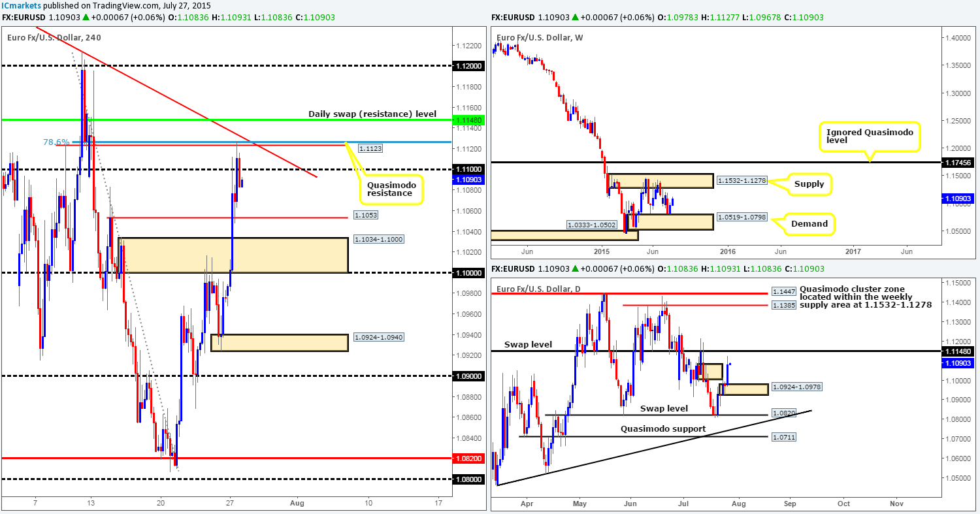The height and width of the screenshot is (514, 980).
Task: Select the green 1.11480 swap level tag
Action: point(470,120)
